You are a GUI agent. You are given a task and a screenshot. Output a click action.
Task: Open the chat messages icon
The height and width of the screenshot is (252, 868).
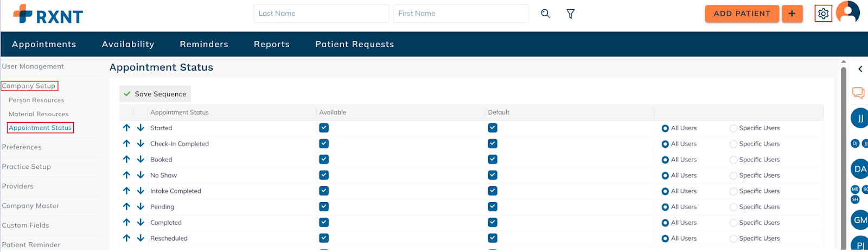click(858, 93)
